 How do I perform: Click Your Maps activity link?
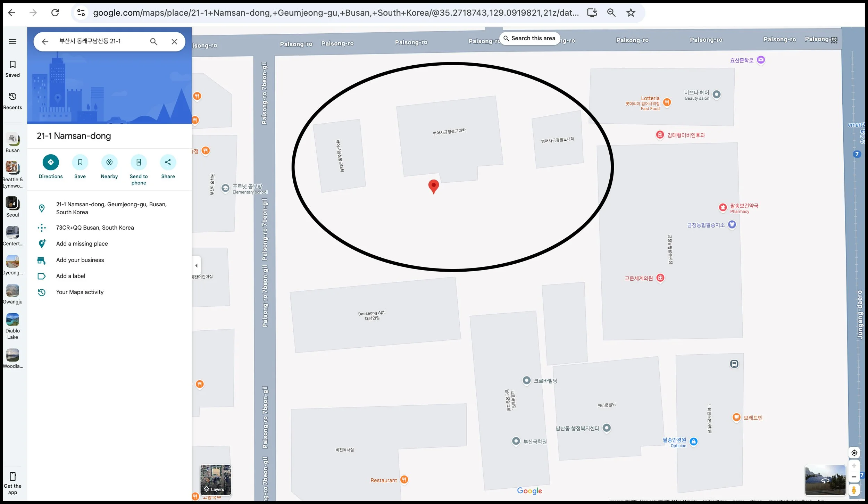click(80, 292)
